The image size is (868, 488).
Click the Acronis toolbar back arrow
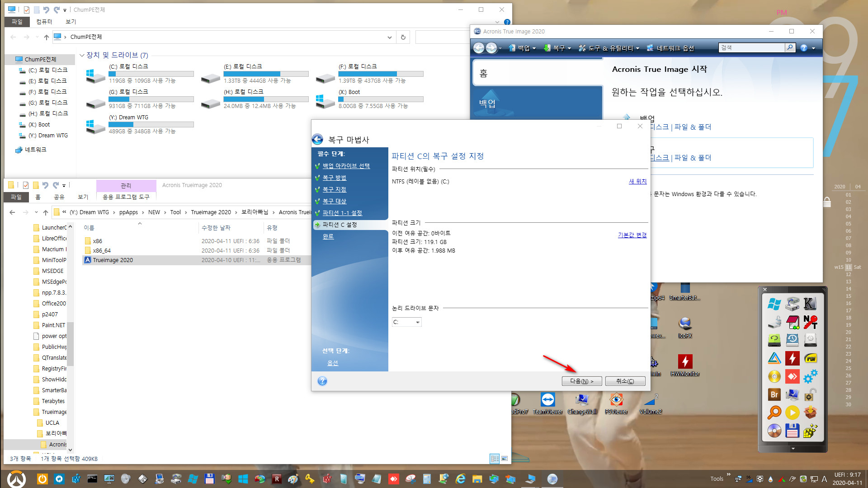[x=479, y=48]
